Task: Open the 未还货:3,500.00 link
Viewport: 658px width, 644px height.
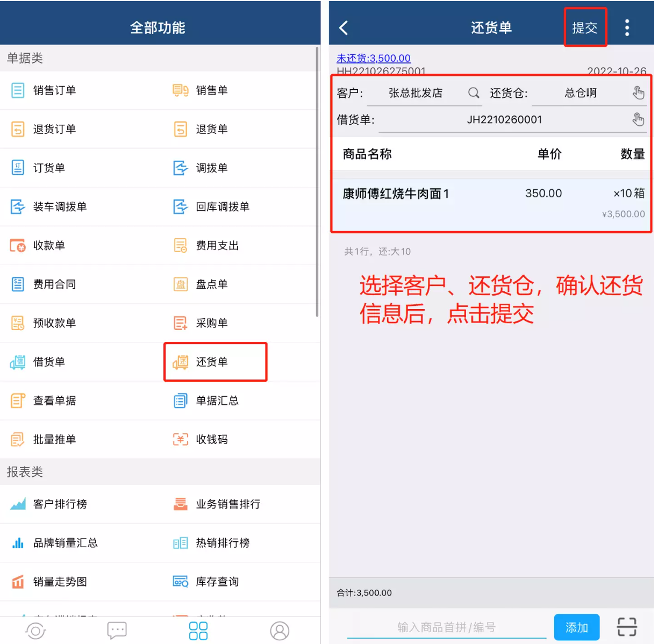Action: click(x=374, y=58)
